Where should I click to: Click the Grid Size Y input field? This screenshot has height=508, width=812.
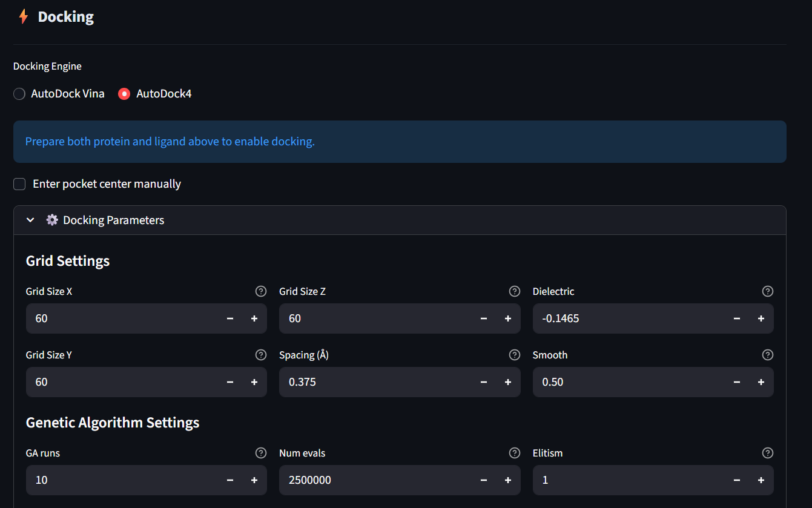click(122, 382)
